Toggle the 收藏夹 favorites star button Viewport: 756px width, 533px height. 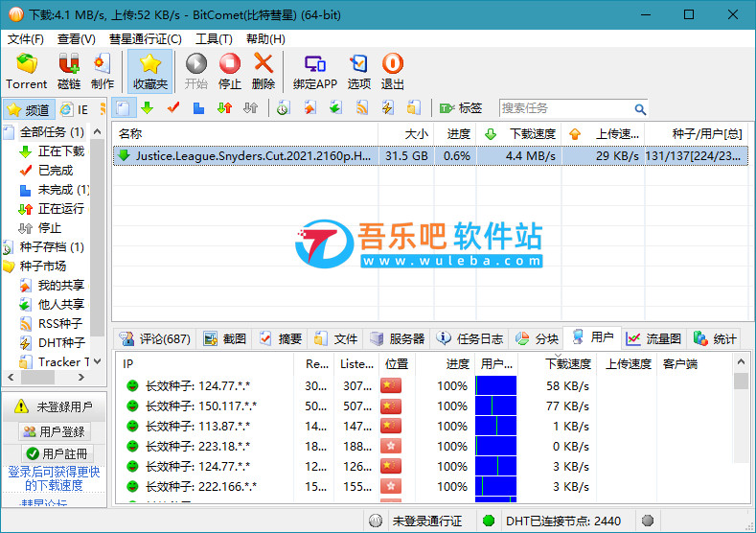point(149,71)
